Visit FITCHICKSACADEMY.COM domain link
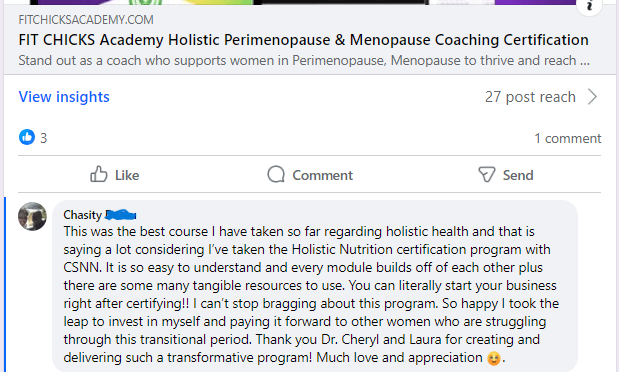The image size is (619, 372). (86, 20)
